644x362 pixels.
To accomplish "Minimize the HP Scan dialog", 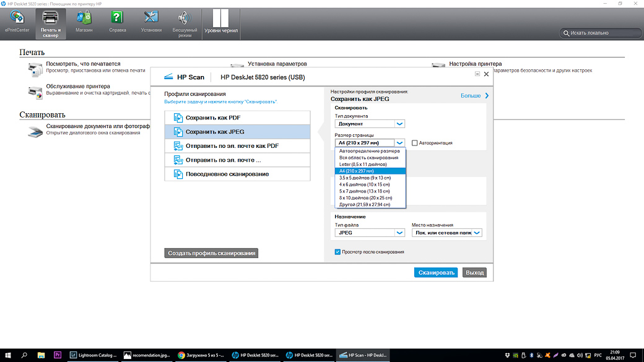I will coord(477,74).
